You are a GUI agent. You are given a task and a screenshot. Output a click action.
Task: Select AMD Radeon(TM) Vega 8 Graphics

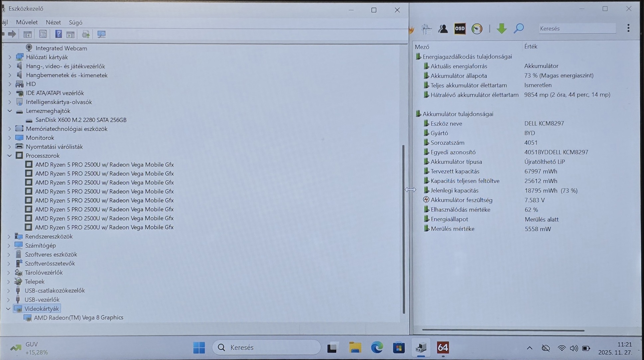(x=78, y=318)
